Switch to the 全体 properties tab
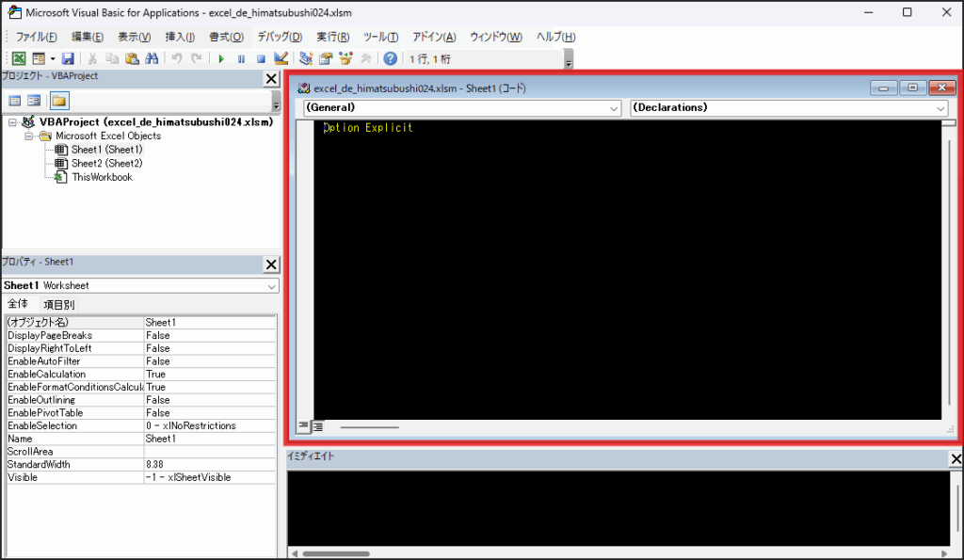Screen dimensions: 964x560 click(x=18, y=304)
